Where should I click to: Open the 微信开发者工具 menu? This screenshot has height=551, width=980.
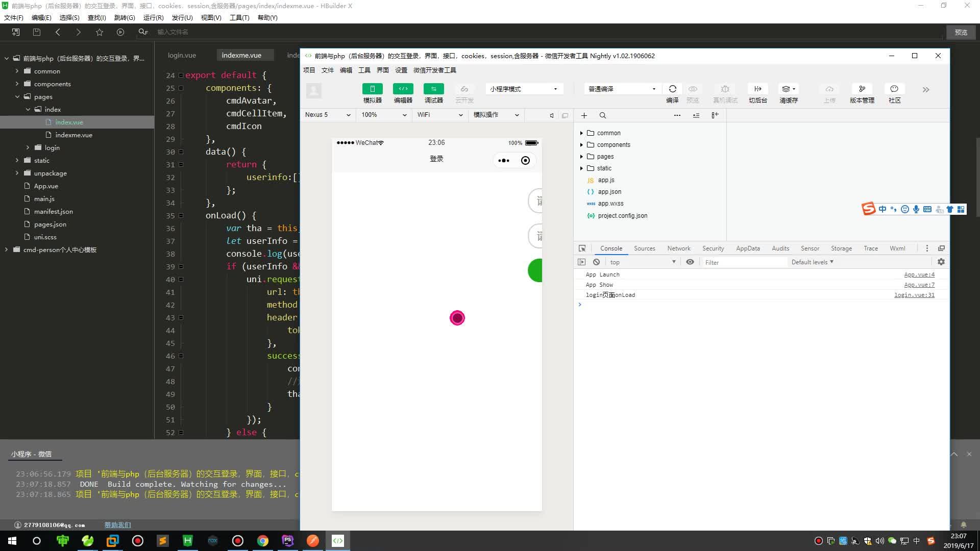click(x=435, y=70)
